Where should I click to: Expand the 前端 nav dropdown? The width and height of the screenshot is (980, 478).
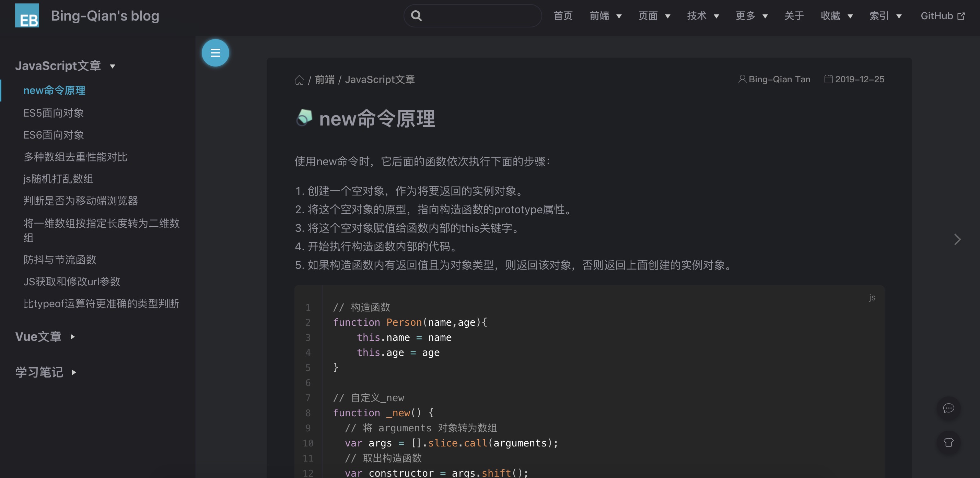(x=605, y=15)
